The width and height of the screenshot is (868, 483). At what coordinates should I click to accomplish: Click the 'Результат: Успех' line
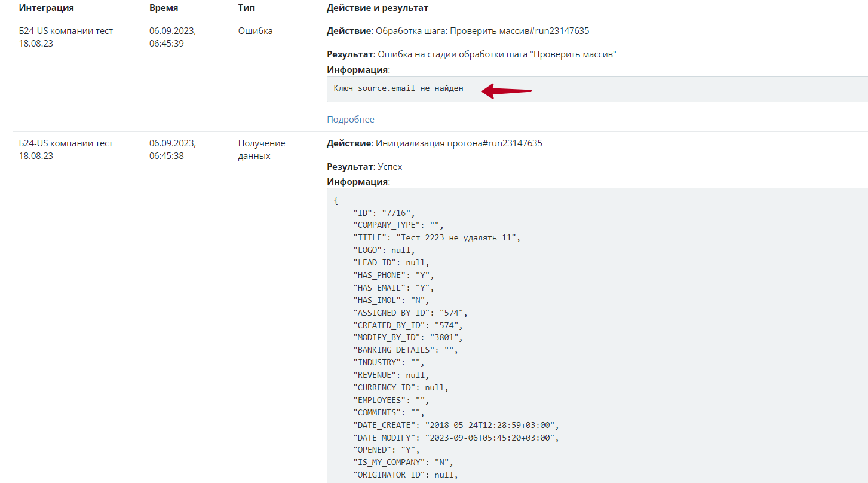pyautogui.click(x=364, y=167)
